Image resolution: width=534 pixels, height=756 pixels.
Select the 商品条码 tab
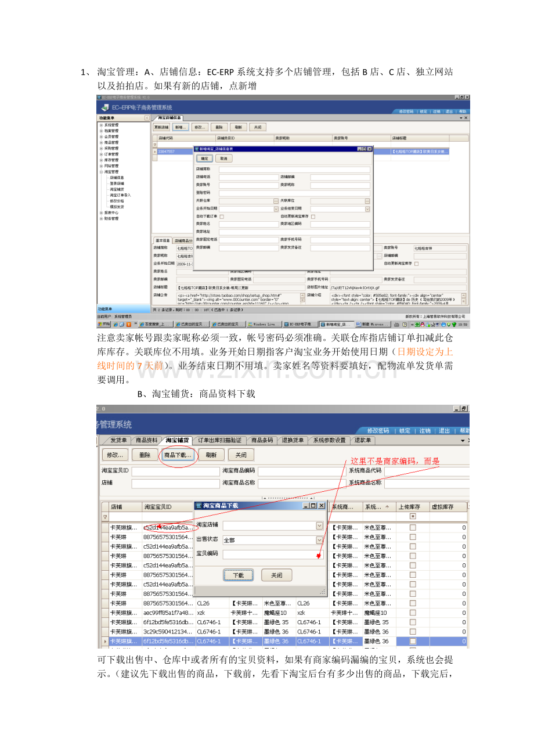point(262,440)
